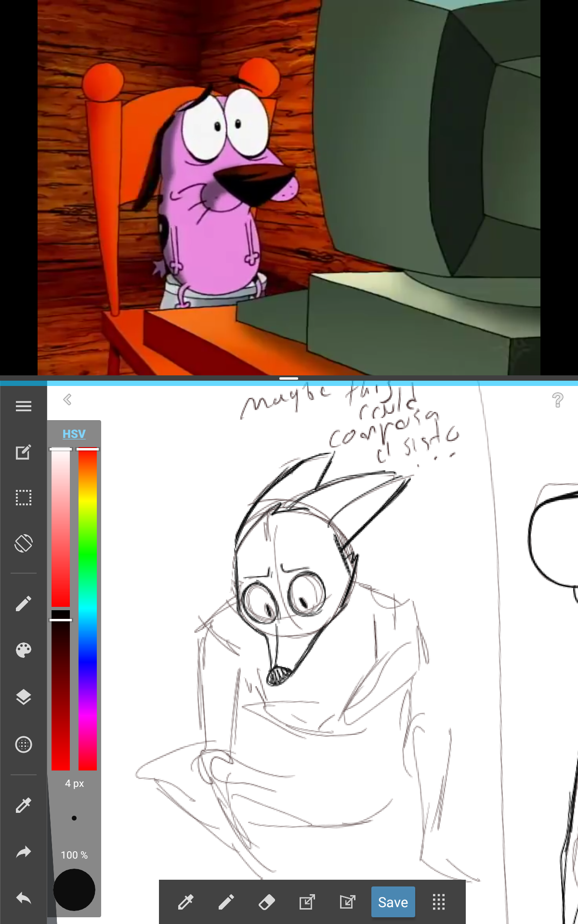Pick the eyedropper tool in sidebar
The width and height of the screenshot is (578, 924).
[x=23, y=805]
